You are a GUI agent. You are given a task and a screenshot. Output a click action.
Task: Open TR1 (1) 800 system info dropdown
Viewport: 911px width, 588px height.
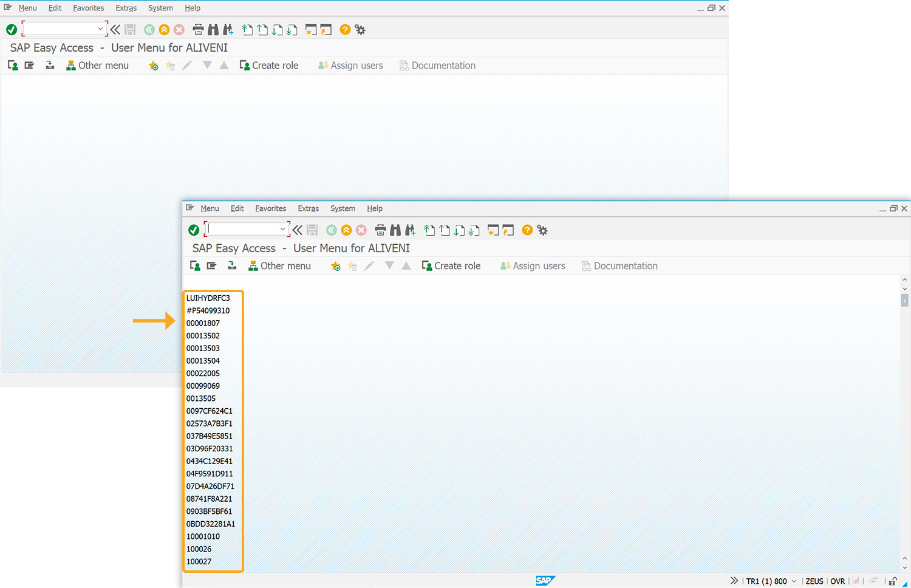tap(794, 581)
